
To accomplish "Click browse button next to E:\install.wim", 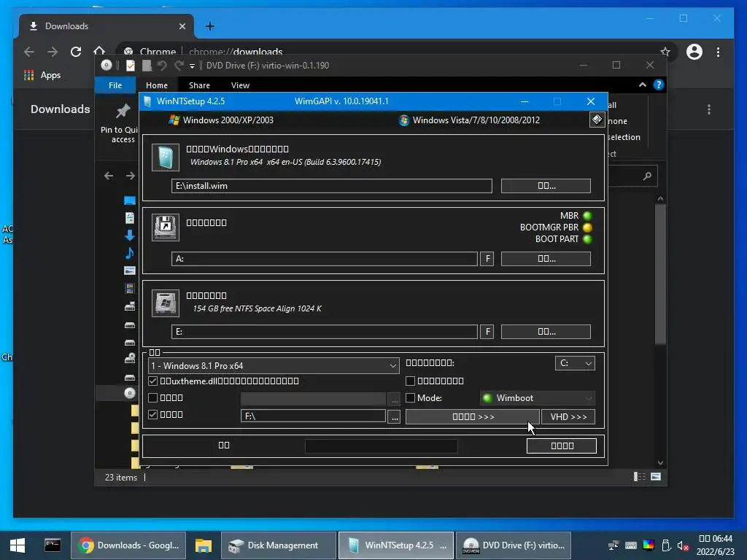I will (546, 186).
